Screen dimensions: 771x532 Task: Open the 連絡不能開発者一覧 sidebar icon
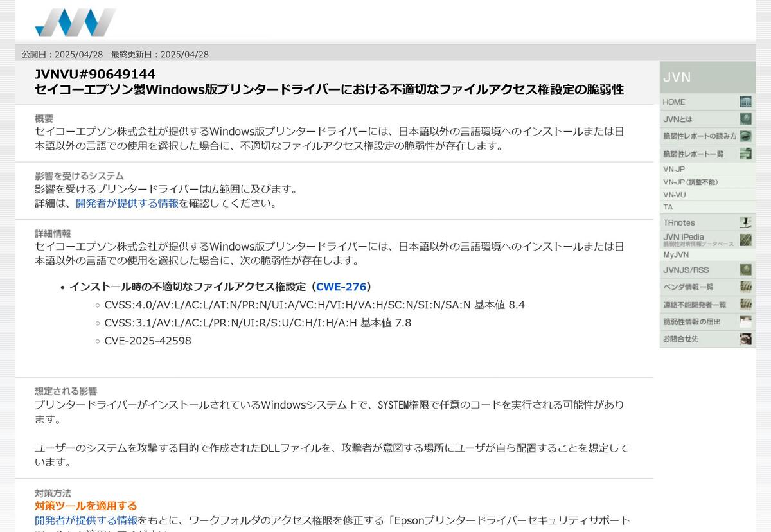coord(745,305)
